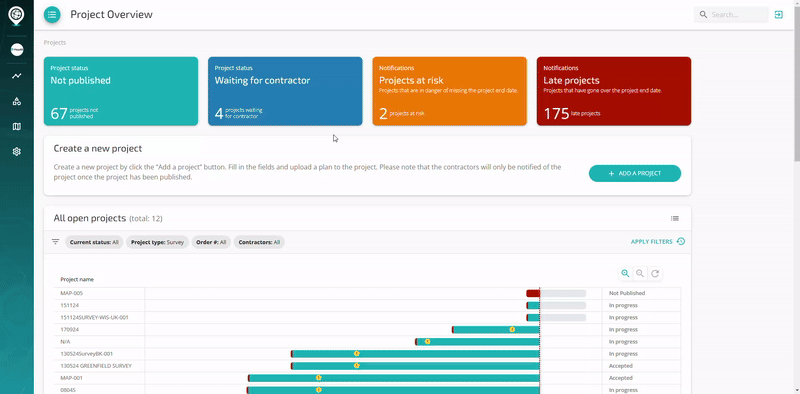Click the MAP-005 red progress bar

533,293
